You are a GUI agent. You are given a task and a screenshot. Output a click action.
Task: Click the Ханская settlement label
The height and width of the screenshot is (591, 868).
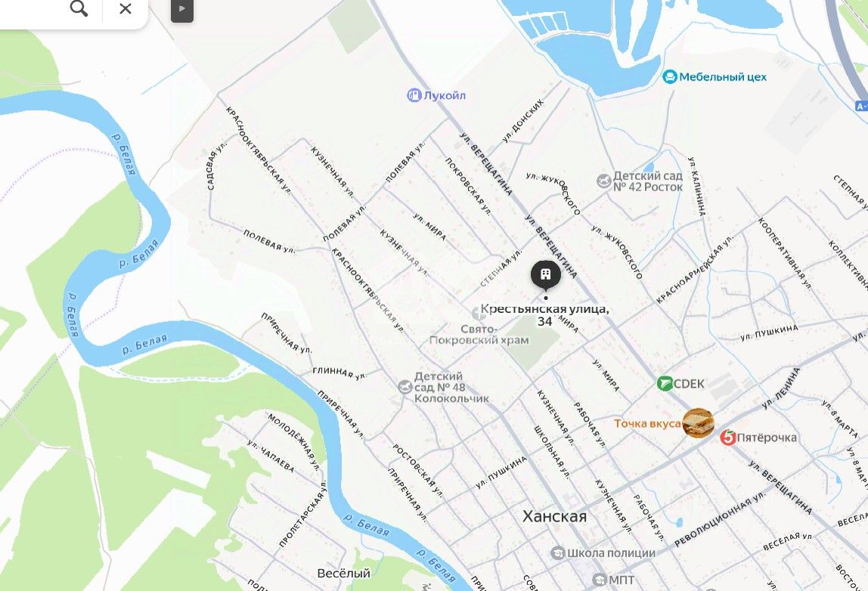tap(554, 516)
